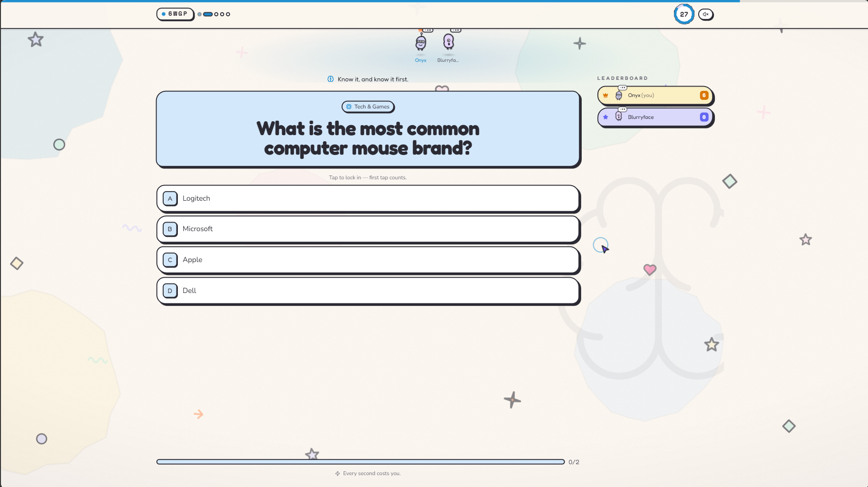Click the B letter badge for Microsoft

pyautogui.click(x=170, y=229)
